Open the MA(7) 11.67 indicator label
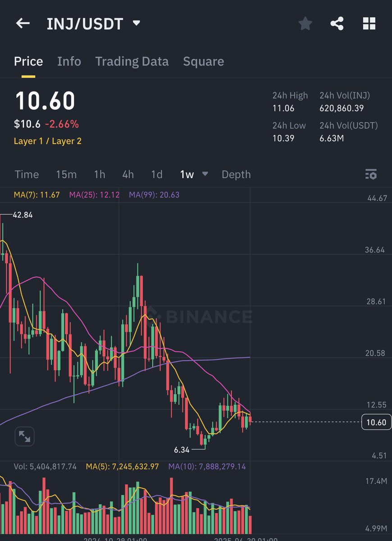The width and height of the screenshot is (392, 541). (37, 195)
